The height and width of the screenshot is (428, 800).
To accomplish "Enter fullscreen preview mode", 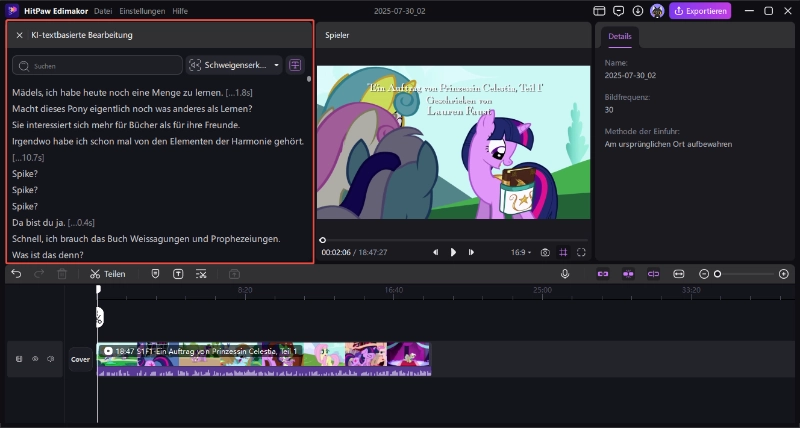I will (581, 252).
